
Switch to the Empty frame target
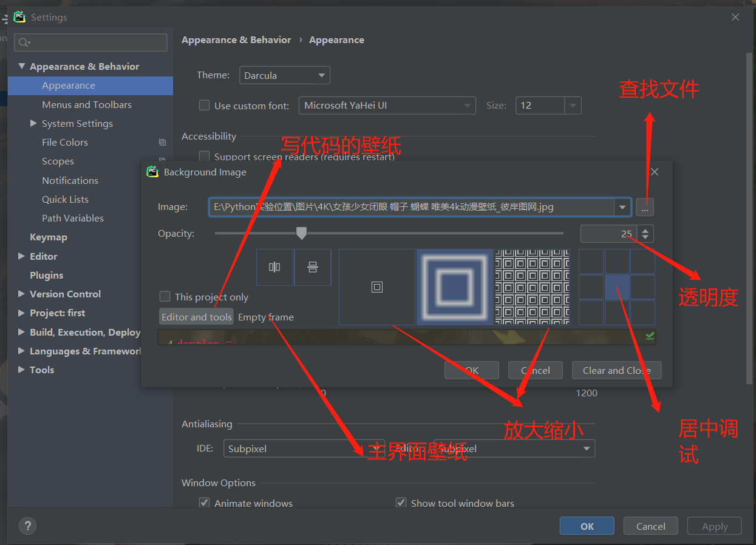(x=266, y=317)
